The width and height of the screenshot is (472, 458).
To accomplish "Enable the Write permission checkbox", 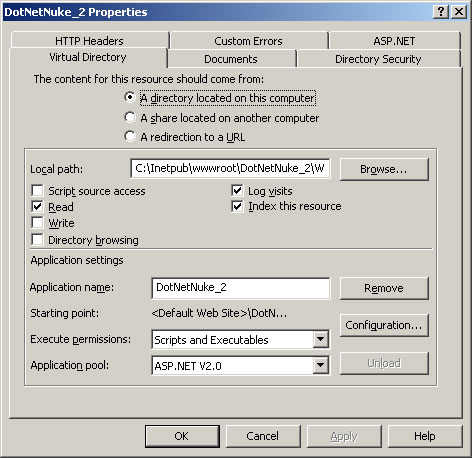I will [x=37, y=223].
